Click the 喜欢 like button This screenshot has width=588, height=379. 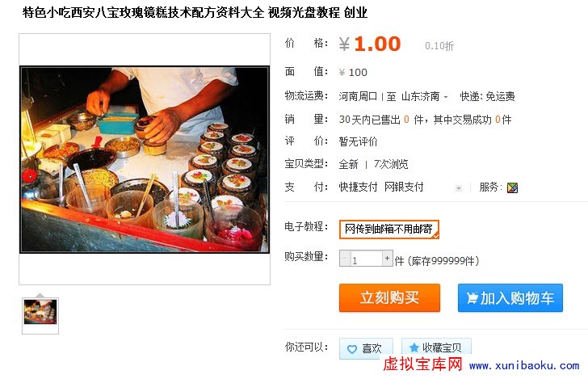click(366, 348)
